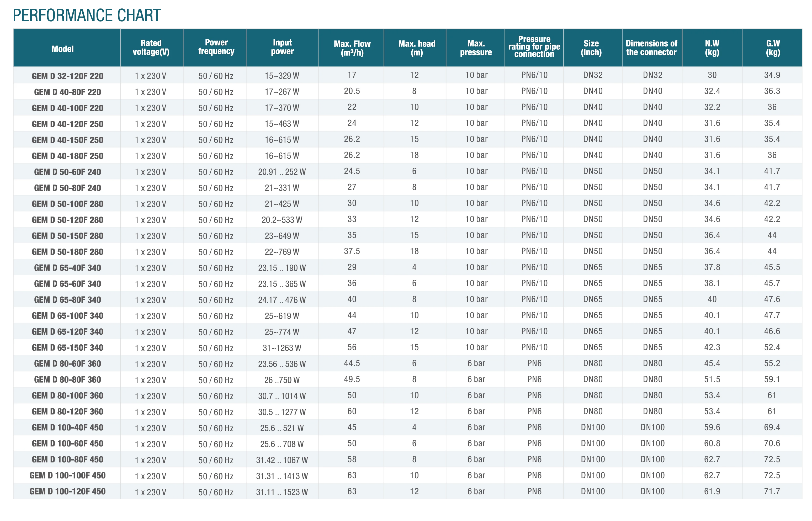Click the Pressure rating for pipe connection header

click(534, 47)
